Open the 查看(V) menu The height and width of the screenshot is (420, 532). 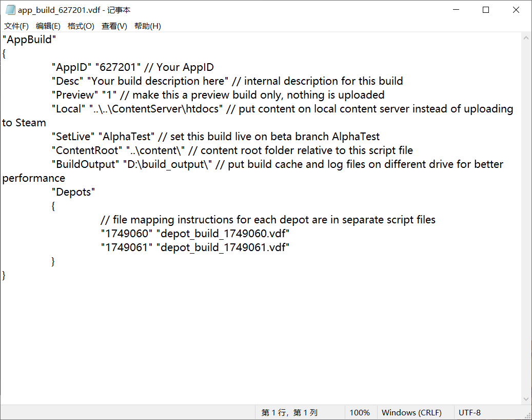tap(114, 26)
